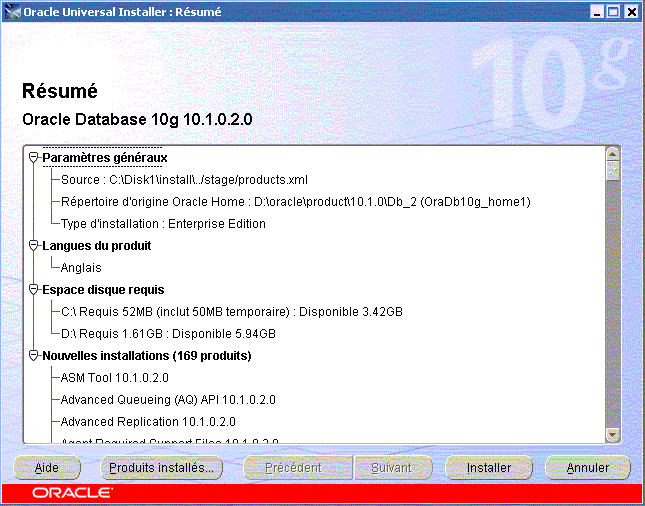
Task: Click the summary scrollbar down arrow
Action: point(613,435)
